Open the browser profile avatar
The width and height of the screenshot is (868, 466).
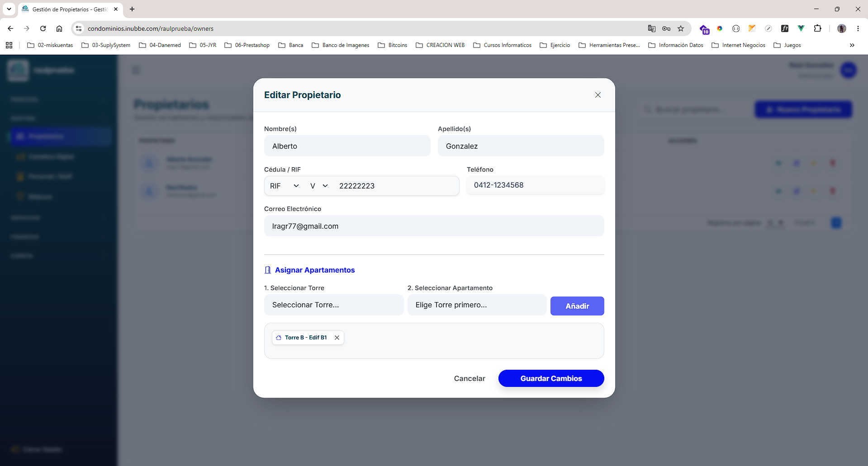tap(842, 28)
